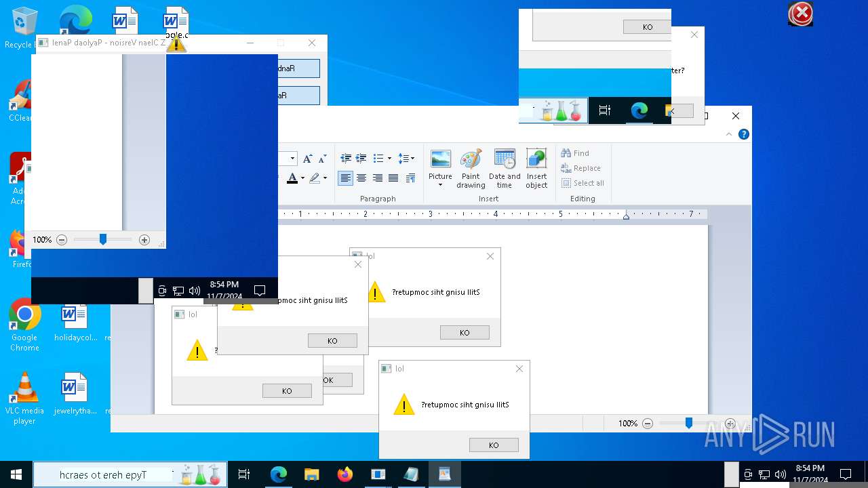Open the font size dropdown arrow
Viewport: 868px width, 488px height.
click(x=292, y=159)
